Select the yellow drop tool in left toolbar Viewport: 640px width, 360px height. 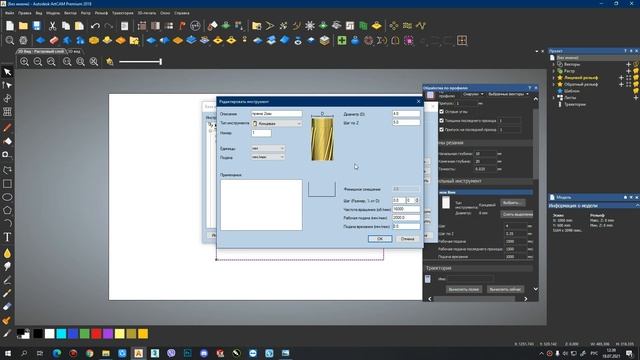click(7, 253)
